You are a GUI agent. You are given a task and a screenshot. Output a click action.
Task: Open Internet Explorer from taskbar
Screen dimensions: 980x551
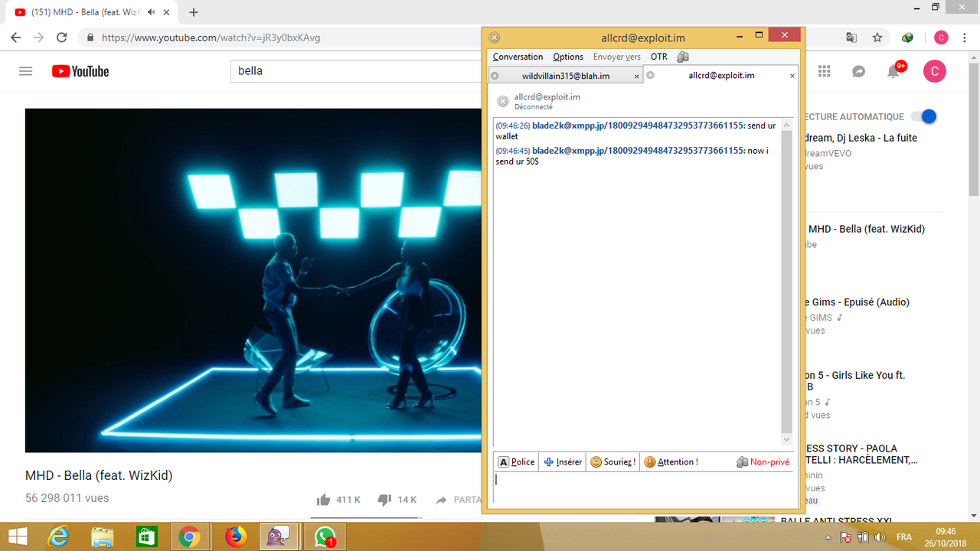point(58,537)
